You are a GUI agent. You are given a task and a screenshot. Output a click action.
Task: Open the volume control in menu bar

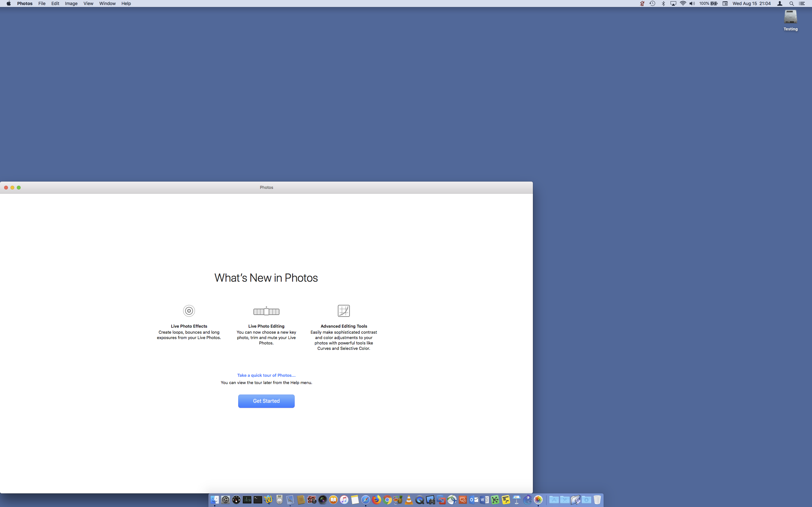coord(692,3)
